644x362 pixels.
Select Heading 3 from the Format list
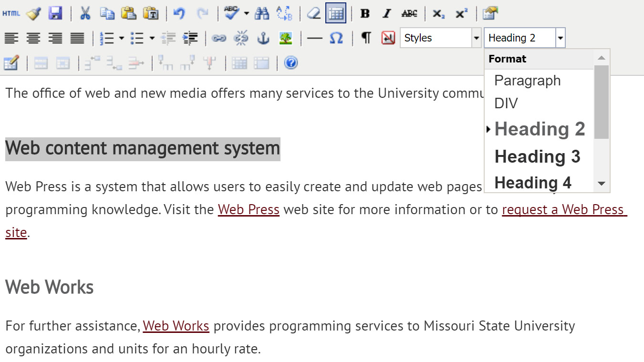(x=537, y=156)
